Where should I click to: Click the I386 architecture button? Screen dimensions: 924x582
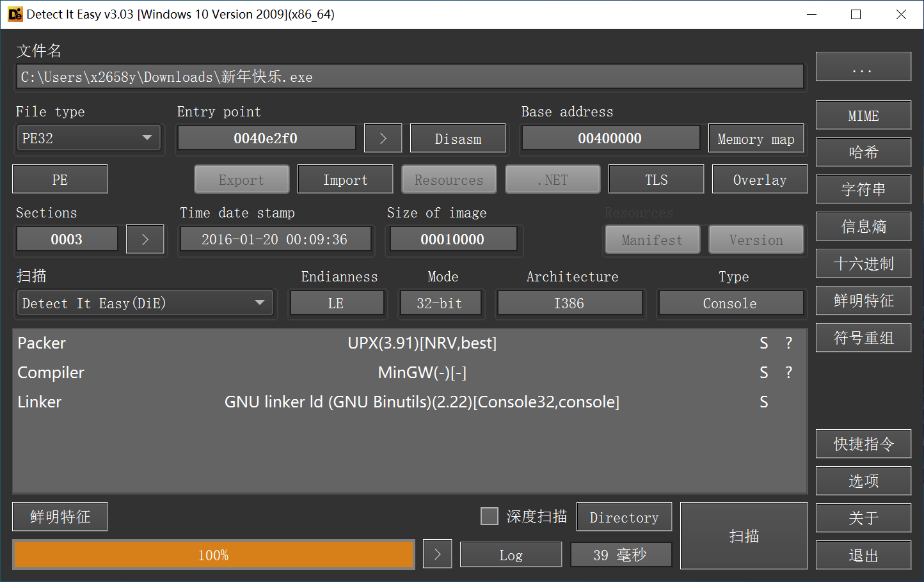[570, 303]
